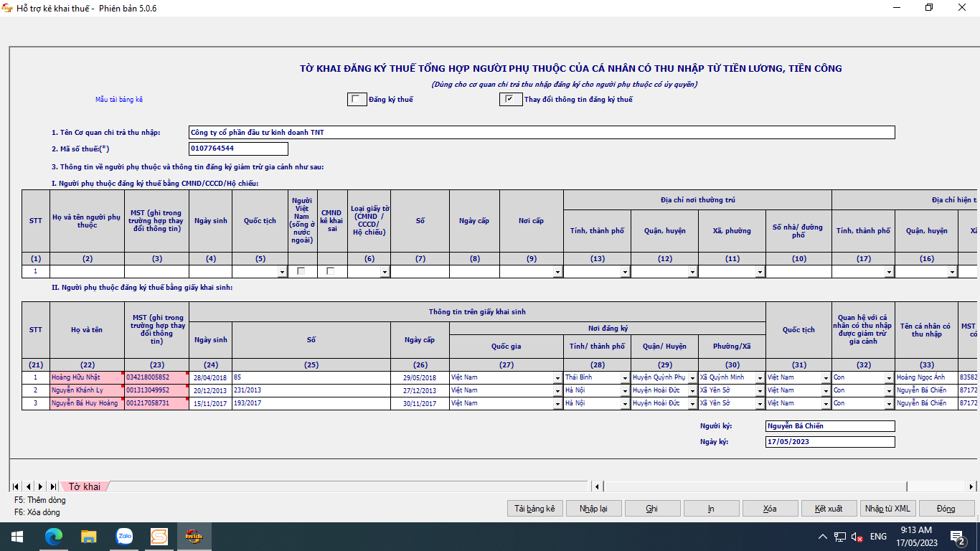This screenshot has height=551, width=980.
Task: Select the 'Tờ khai' sheet tab
Action: click(85, 486)
